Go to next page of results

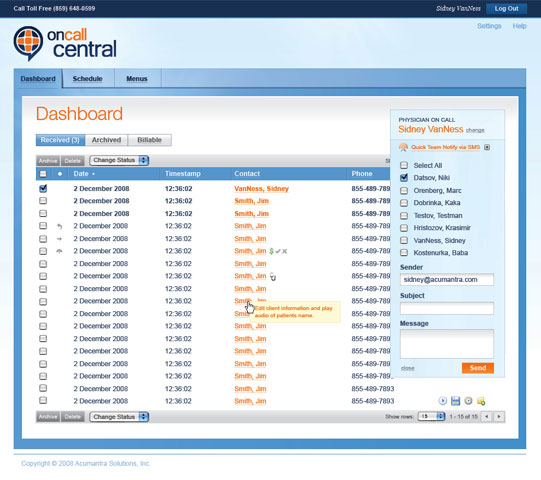(x=499, y=417)
